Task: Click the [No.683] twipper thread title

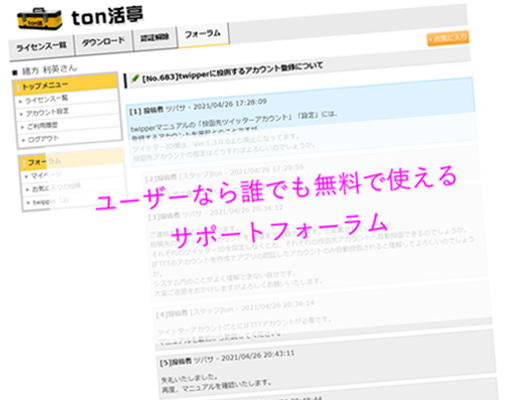Action: coord(233,72)
